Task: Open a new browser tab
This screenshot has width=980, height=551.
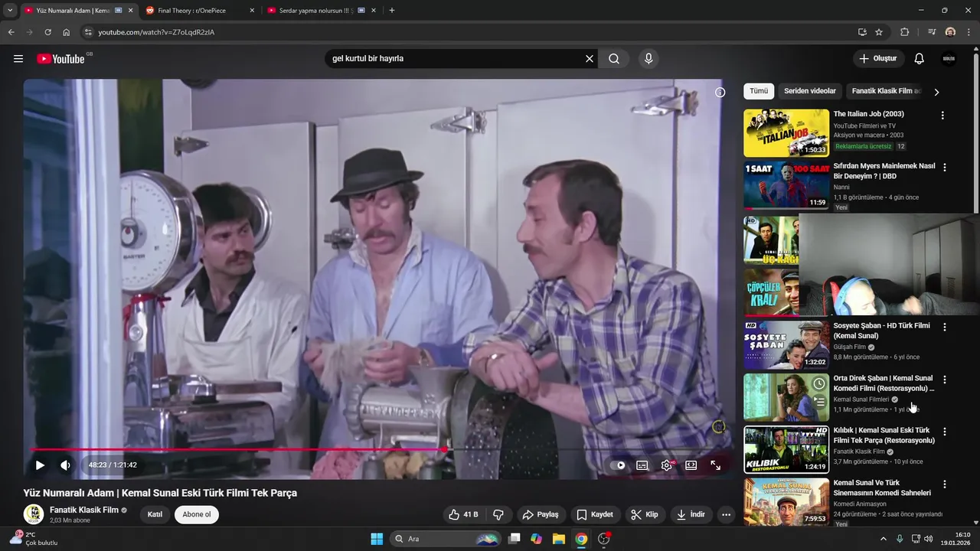Action: click(392, 11)
